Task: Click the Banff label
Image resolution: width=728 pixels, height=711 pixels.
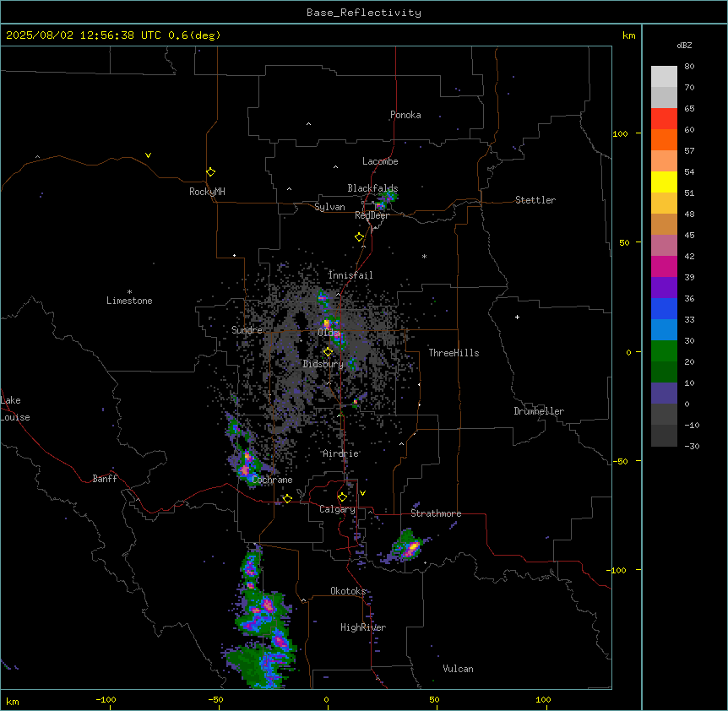Action: tap(105, 479)
